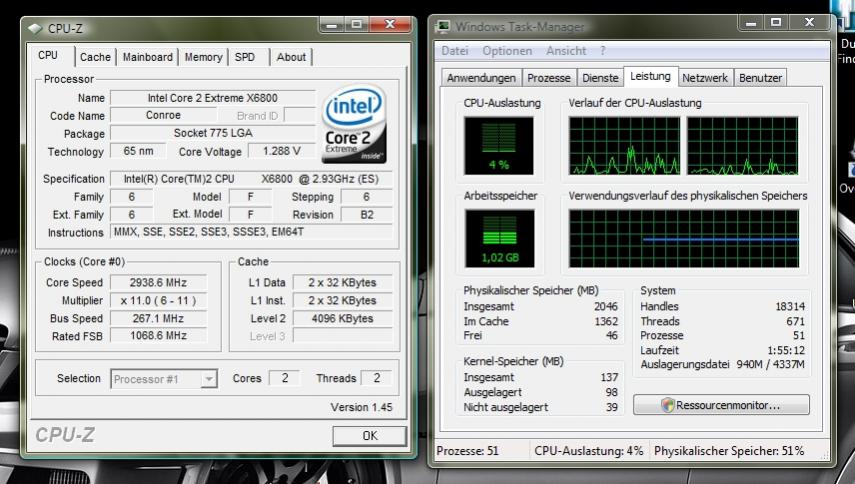Select the CPU tab in CPU-Z
The height and width of the screenshot is (484, 855).
tap(48, 55)
